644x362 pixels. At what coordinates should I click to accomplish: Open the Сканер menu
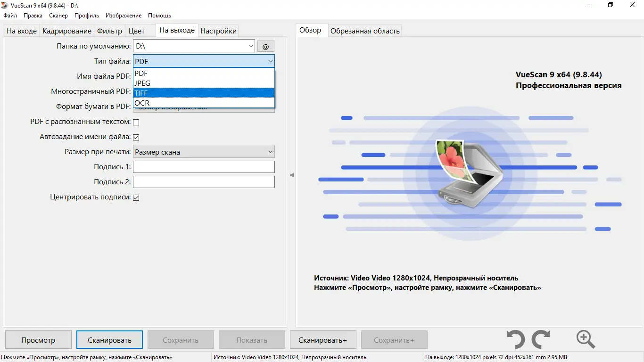58,16
